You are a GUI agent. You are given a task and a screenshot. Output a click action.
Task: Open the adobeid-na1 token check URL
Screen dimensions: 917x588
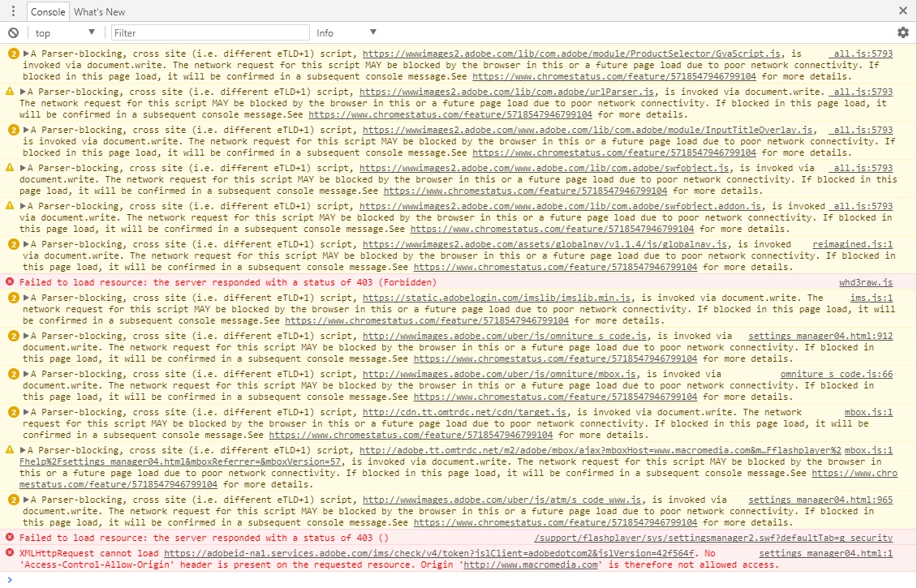(x=428, y=553)
